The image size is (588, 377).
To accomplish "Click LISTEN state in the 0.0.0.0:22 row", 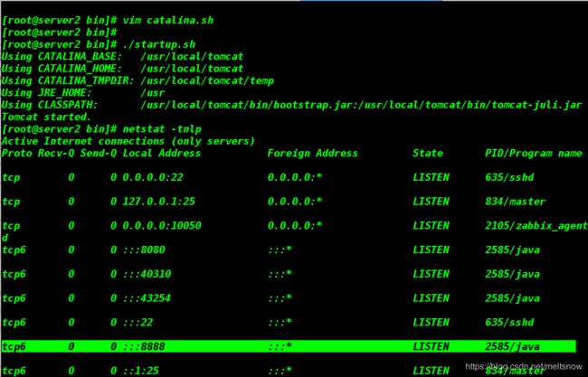I will (x=431, y=177).
